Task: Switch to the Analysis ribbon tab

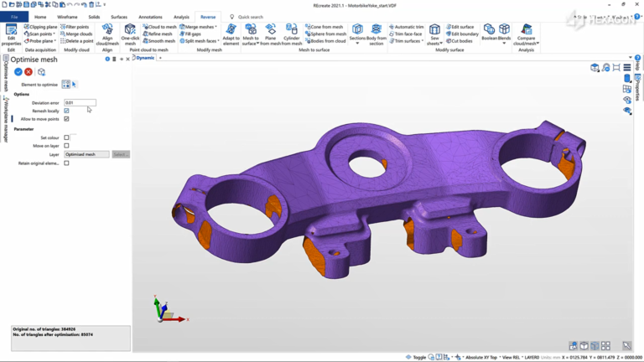Action: pyautogui.click(x=181, y=17)
